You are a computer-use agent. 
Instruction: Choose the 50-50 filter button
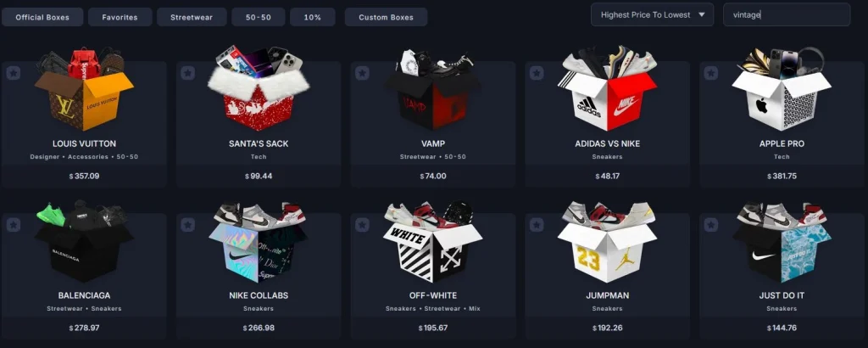pyautogui.click(x=259, y=17)
